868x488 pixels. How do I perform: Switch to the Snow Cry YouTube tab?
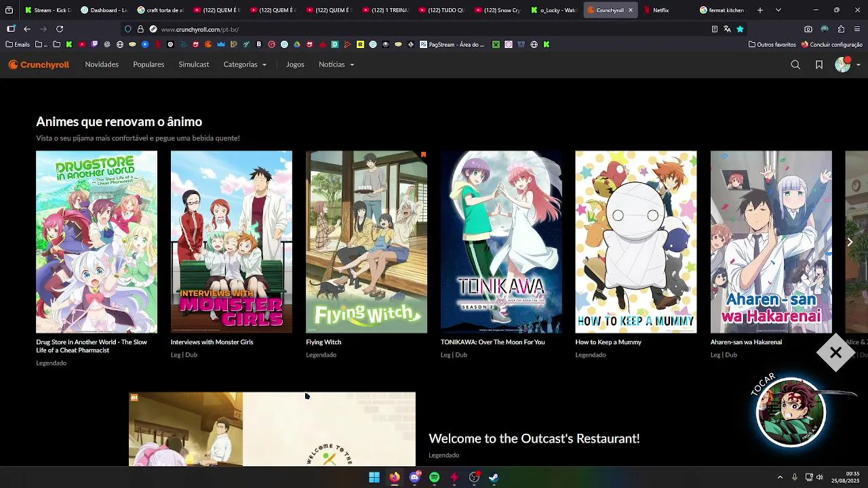pyautogui.click(x=498, y=10)
